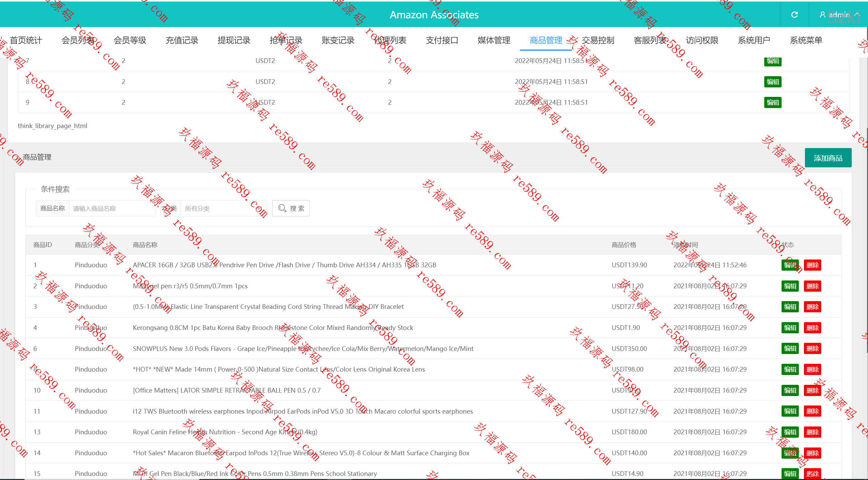Delete the APACER Pendrive product
Screen dimensions: 868x480
812,265
